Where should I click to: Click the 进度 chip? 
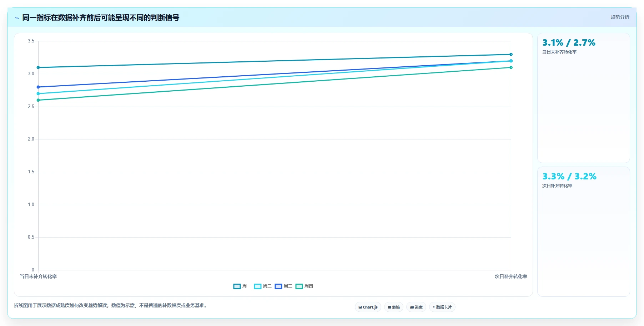click(x=416, y=307)
